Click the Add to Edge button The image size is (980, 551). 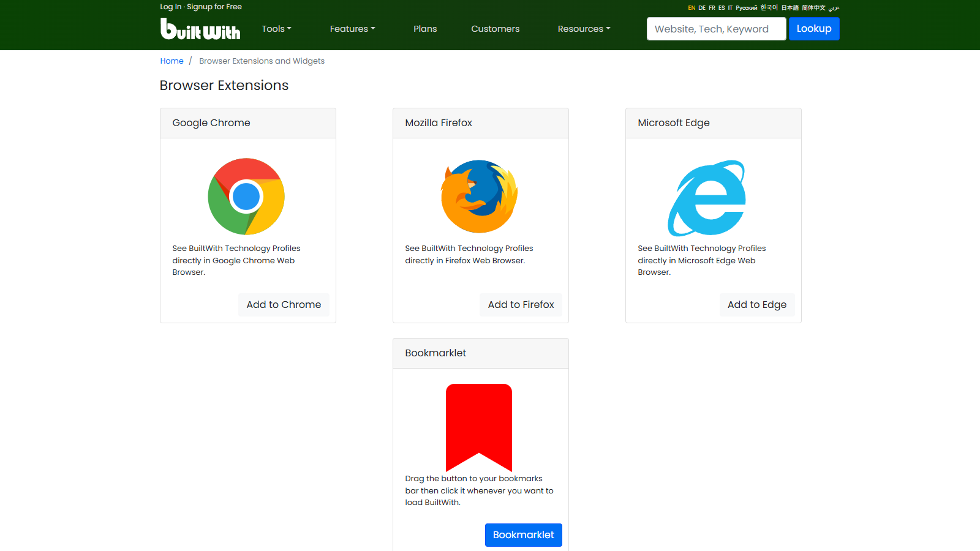[756, 305]
